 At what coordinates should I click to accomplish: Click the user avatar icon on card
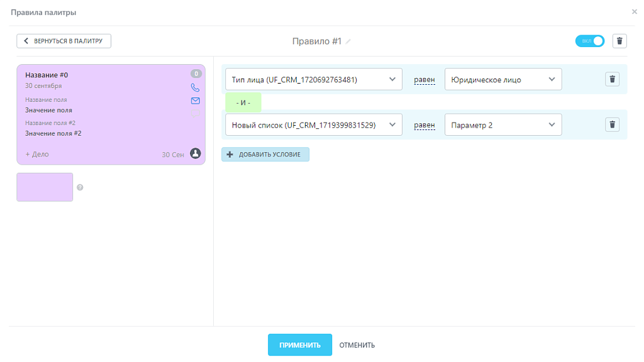(195, 153)
